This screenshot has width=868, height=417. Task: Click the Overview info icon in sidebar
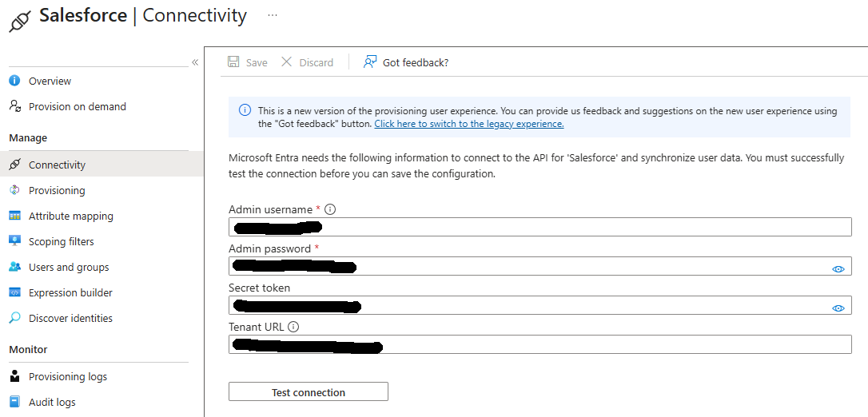14,81
